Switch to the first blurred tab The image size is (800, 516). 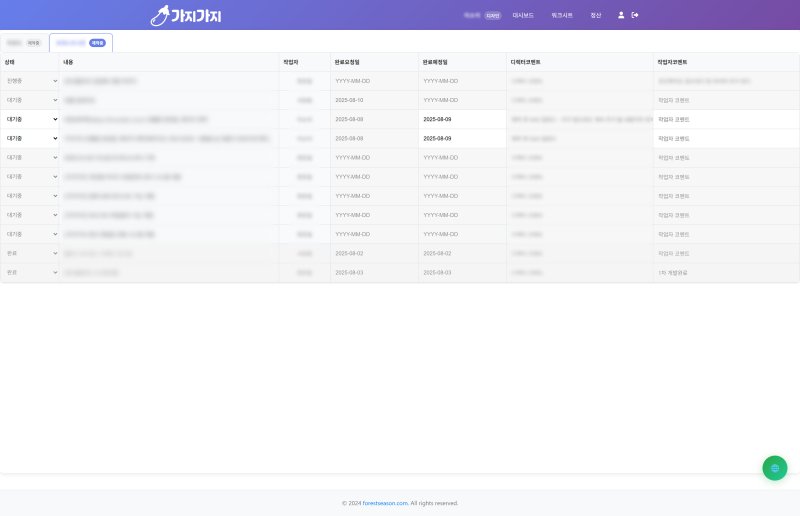pyautogui.click(x=24, y=43)
